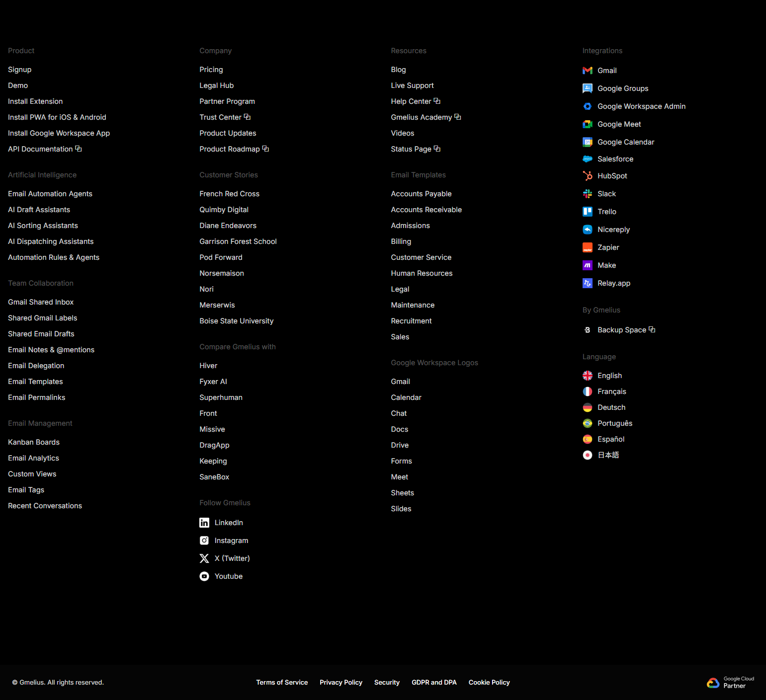Open the Signup link
Screen dimensions: 766x700
[x=19, y=69]
